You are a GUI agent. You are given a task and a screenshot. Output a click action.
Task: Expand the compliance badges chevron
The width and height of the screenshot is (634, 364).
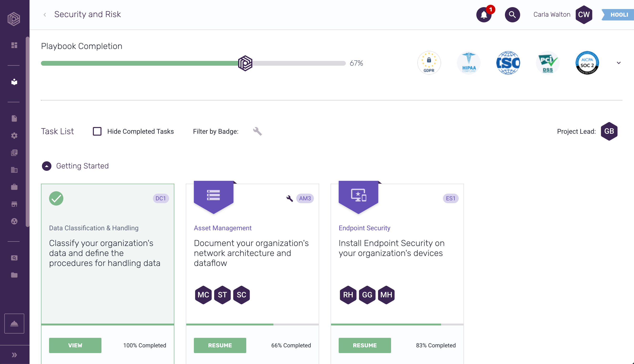point(619,63)
